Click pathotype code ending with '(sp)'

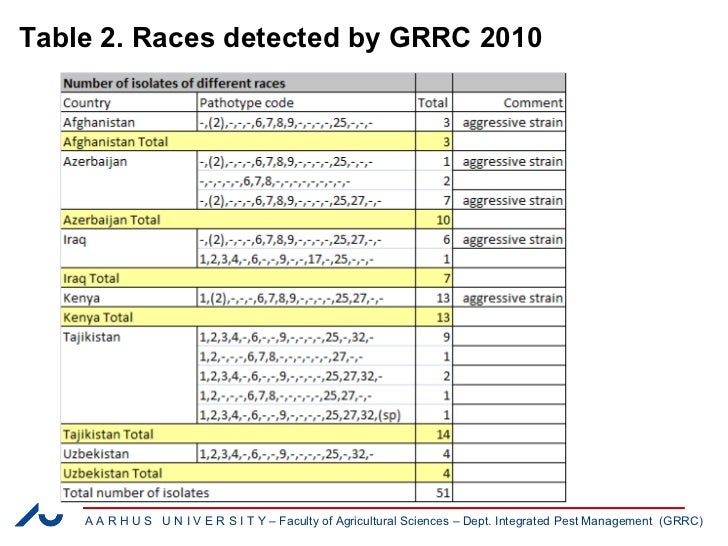click(x=300, y=415)
